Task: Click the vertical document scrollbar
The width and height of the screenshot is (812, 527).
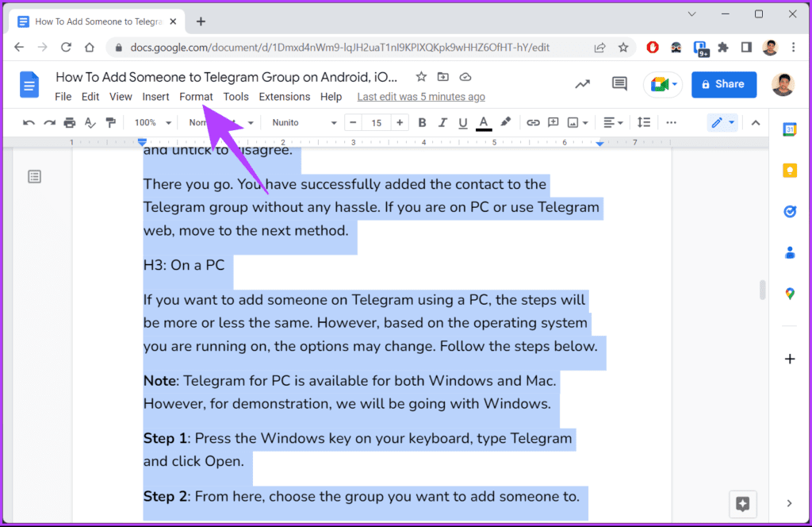Action: [x=762, y=290]
